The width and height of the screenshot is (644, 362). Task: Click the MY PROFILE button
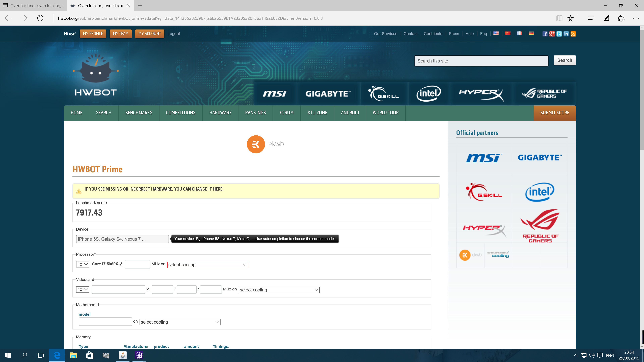[x=93, y=34]
